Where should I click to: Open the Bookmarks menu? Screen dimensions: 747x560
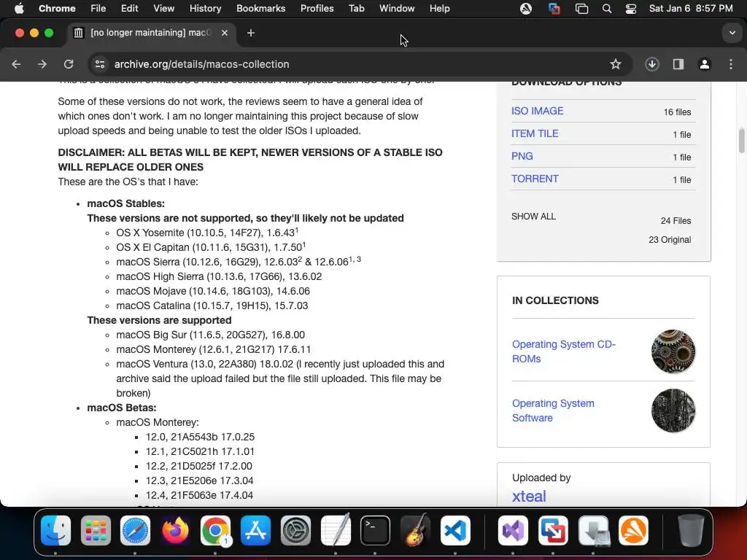tap(260, 9)
